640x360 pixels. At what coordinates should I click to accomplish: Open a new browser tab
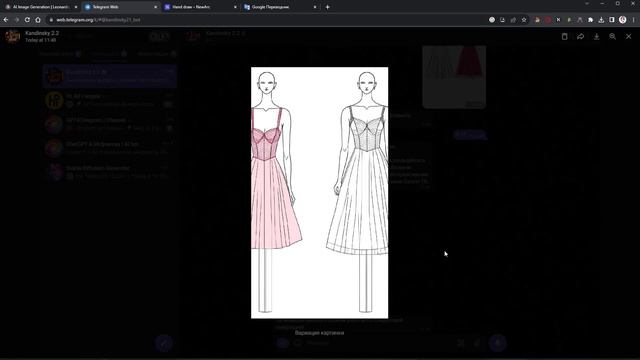[x=327, y=7]
